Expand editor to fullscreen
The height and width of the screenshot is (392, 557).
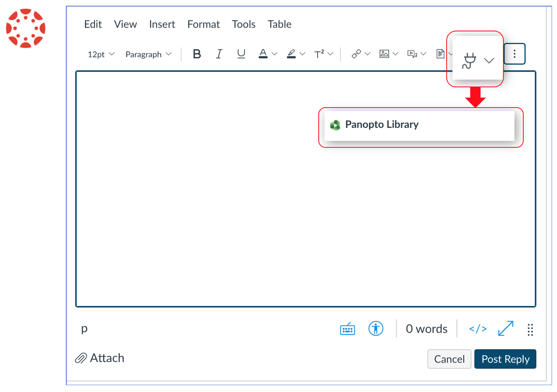[x=506, y=328]
